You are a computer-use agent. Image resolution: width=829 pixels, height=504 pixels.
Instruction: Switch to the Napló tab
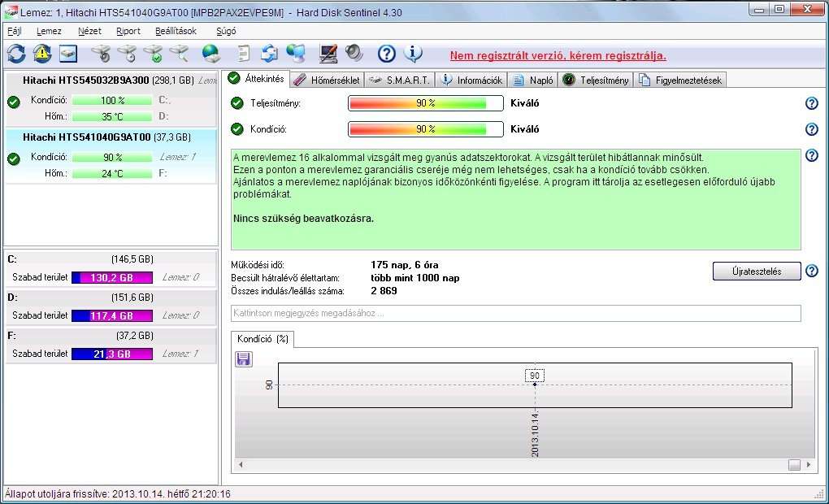(x=533, y=80)
